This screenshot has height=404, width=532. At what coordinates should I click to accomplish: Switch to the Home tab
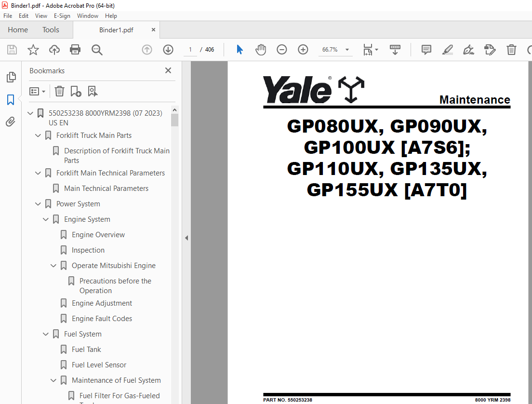click(x=18, y=30)
